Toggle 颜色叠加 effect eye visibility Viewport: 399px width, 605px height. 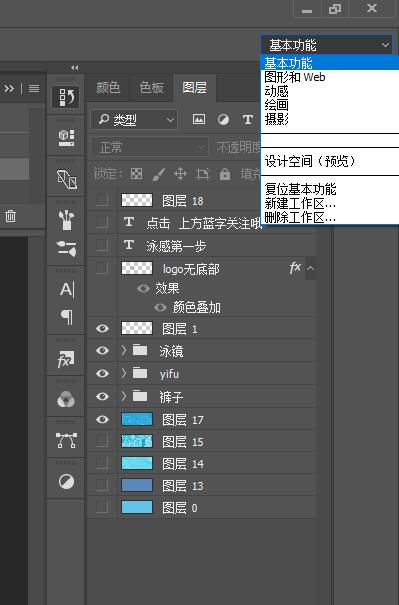(x=160, y=307)
